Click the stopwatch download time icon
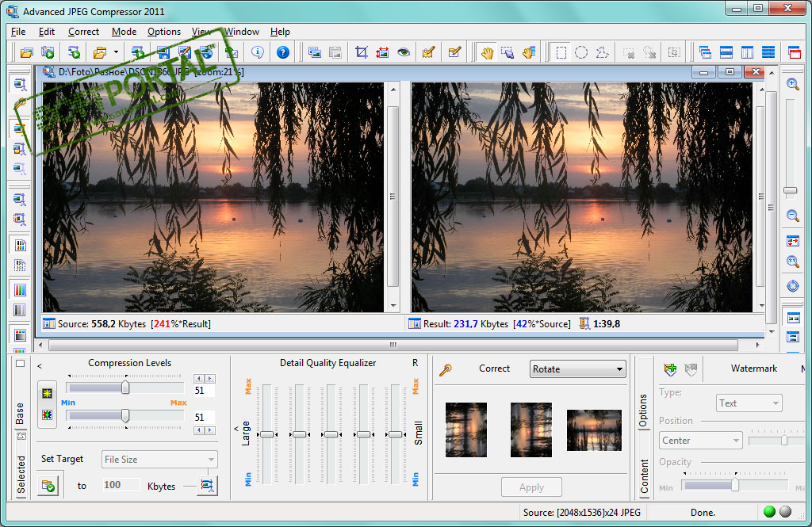The height and width of the screenshot is (527, 812). 584,324
